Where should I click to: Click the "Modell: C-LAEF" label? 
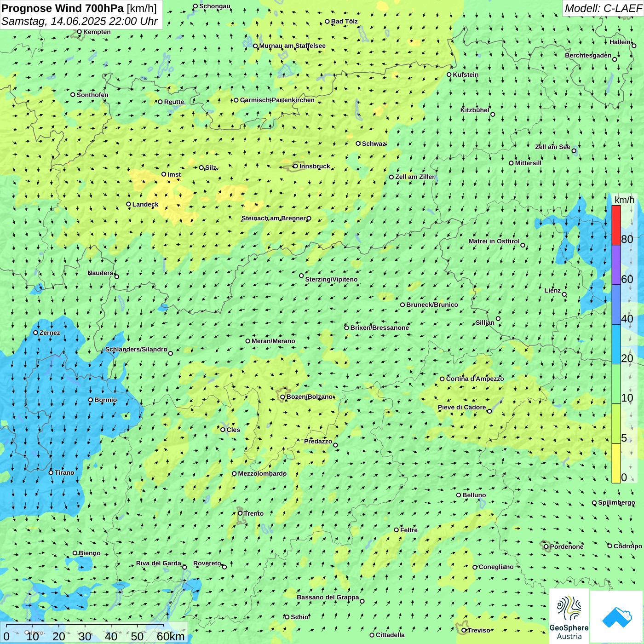coord(603,8)
